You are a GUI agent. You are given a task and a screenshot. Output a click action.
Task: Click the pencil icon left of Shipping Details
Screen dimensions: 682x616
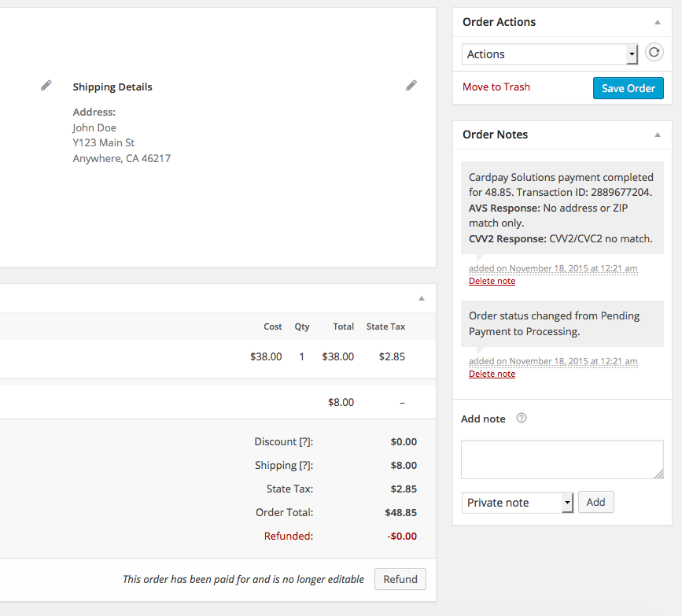point(46,85)
